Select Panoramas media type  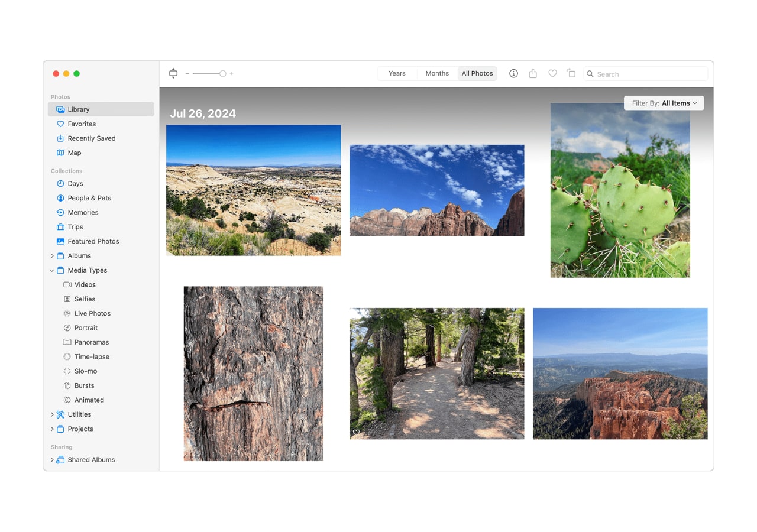(91, 342)
